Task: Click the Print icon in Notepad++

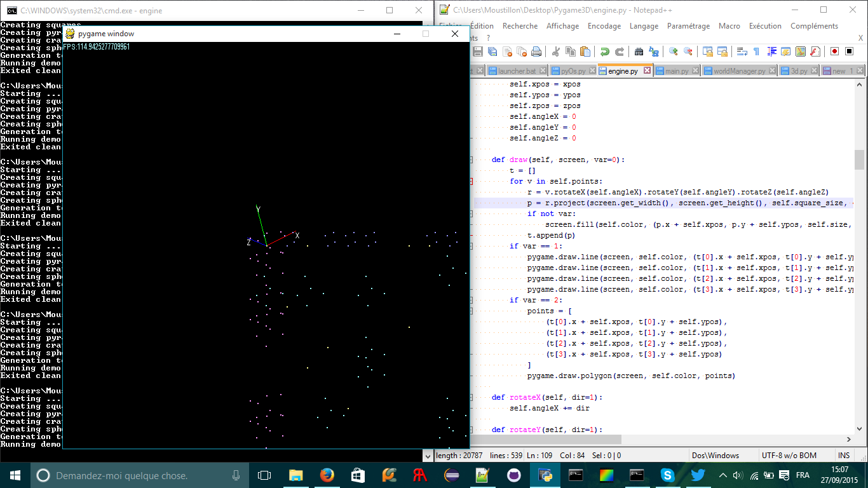Action: pyautogui.click(x=536, y=51)
